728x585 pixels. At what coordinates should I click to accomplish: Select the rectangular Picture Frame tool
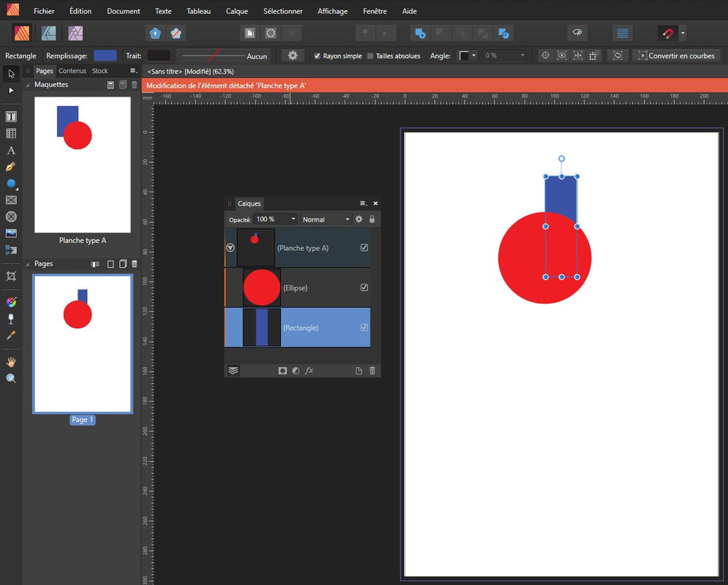pyautogui.click(x=11, y=200)
